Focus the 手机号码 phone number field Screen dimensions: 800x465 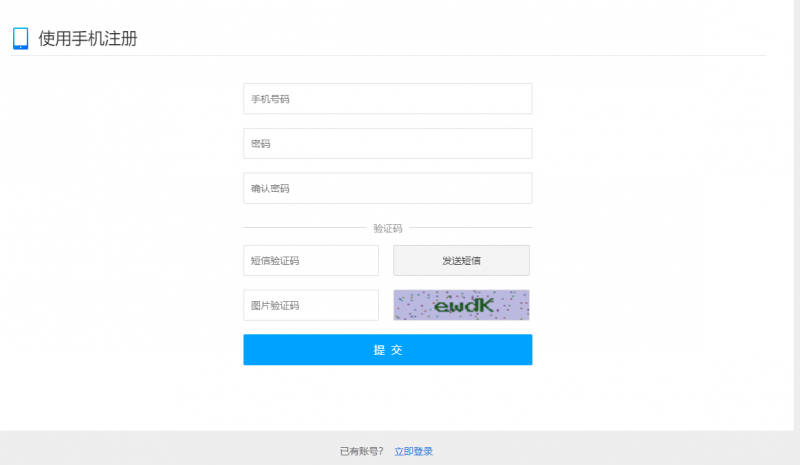tap(388, 99)
